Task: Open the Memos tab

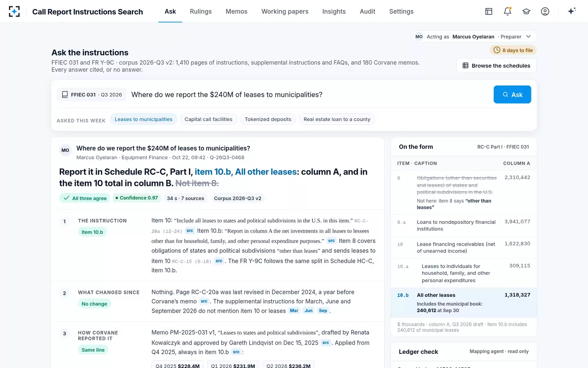Action: [236, 11]
